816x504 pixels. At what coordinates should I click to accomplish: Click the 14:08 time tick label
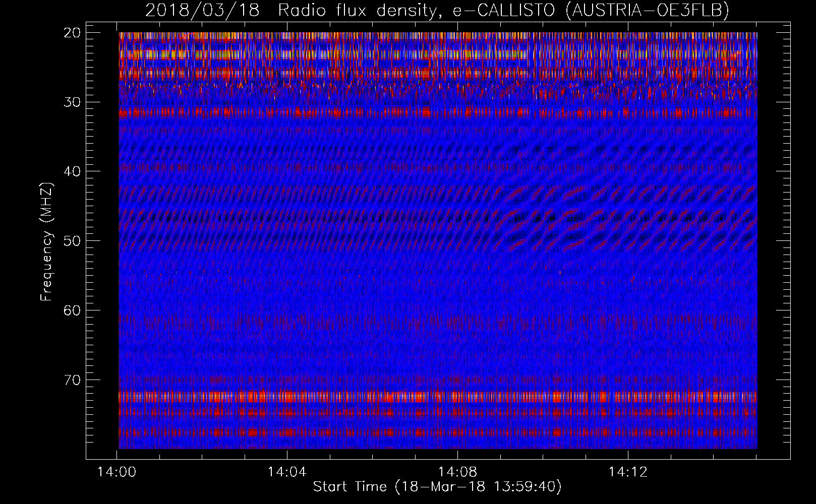457,472
